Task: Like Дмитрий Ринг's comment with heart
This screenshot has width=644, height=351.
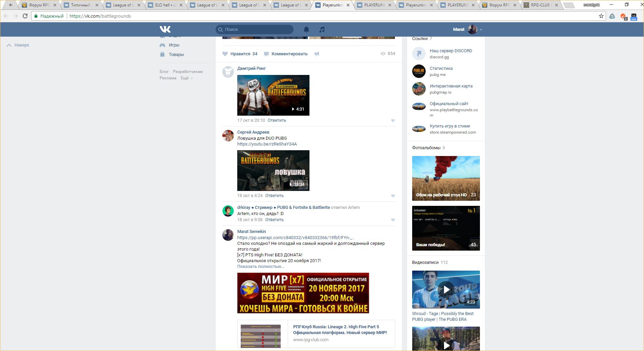Action: coord(393,121)
